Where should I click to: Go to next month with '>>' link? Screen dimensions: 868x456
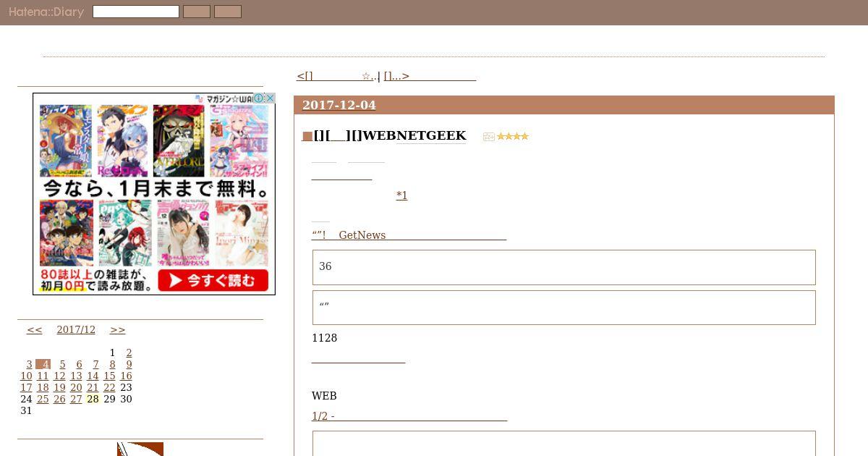point(117,329)
